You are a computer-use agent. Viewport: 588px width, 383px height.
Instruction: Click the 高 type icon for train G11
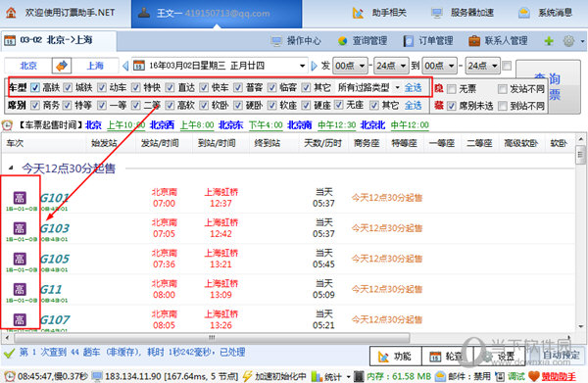pos(20,289)
